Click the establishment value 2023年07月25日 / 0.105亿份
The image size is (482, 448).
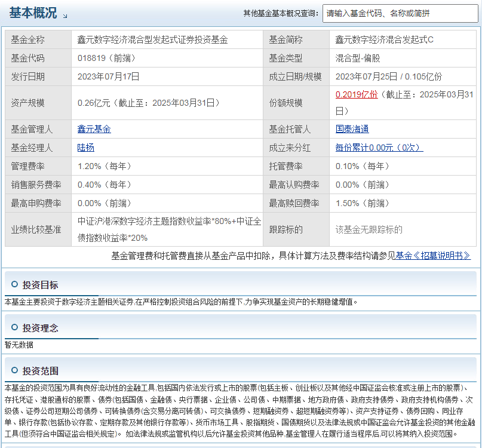pyautogui.click(x=389, y=76)
